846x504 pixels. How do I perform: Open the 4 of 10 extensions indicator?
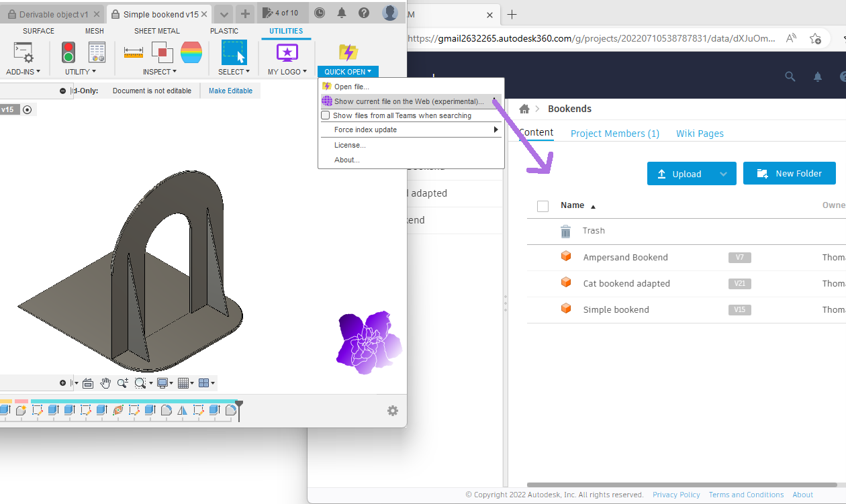pos(281,13)
